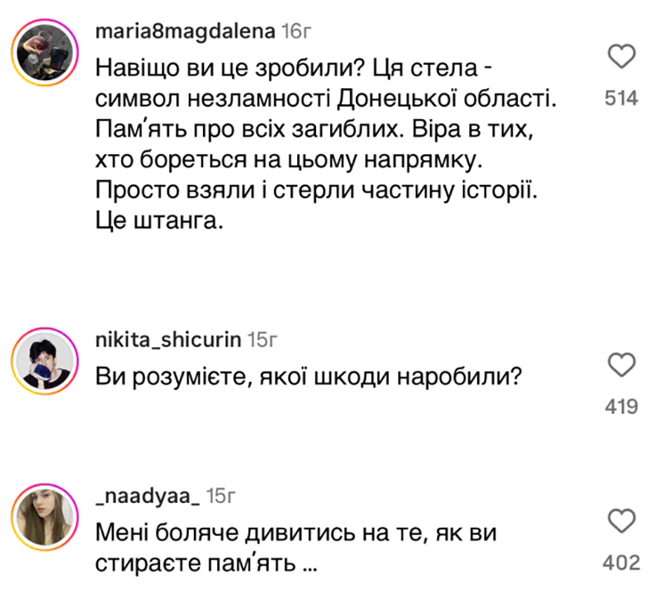Image resolution: width=672 pixels, height=616 pixels.
Task: Like maria8magdalena's comment with the heart
Action: coord(620,59)
